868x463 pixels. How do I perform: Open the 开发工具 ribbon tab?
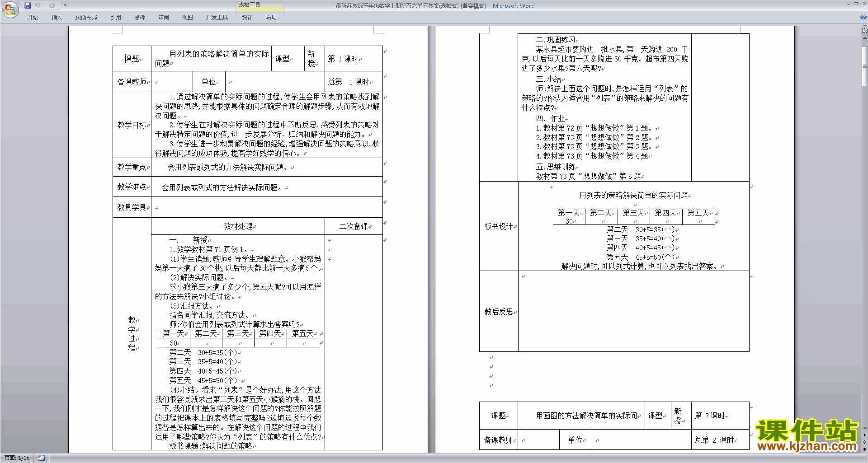(x=217, y=18)
